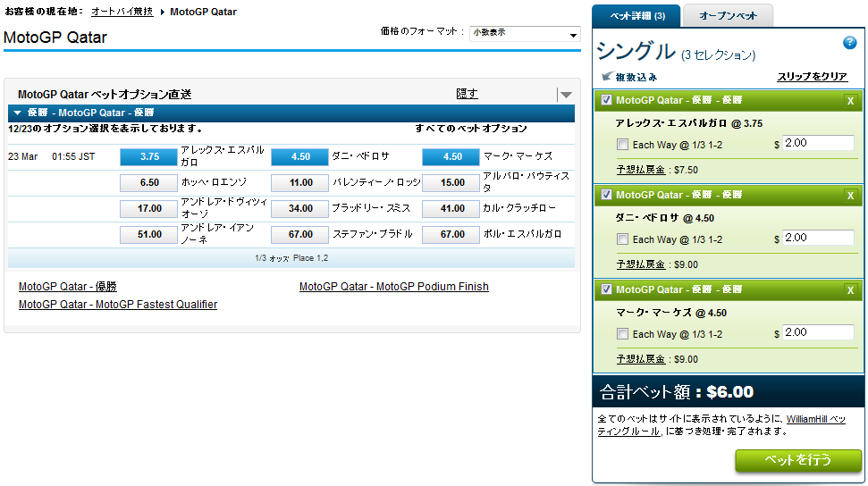Select the Bet Details (3) tab

point(636,15)
